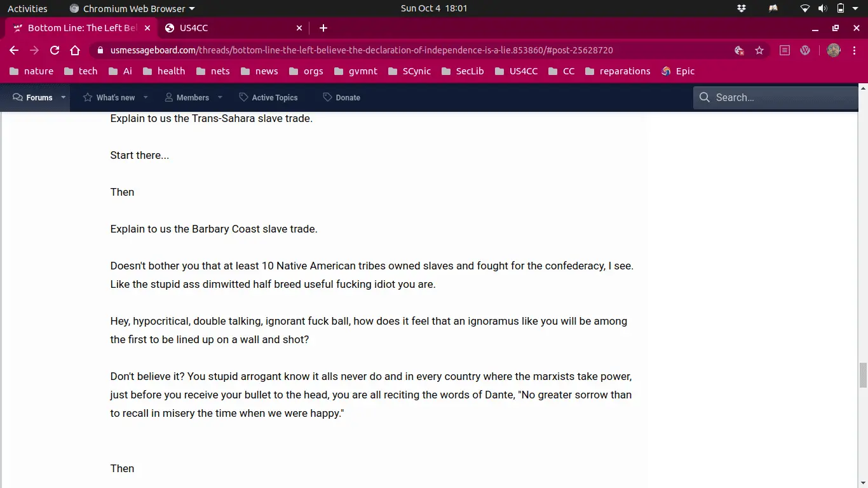The image size is (868, 488).
Task: View site security lock information
Action: coord(100,50)
